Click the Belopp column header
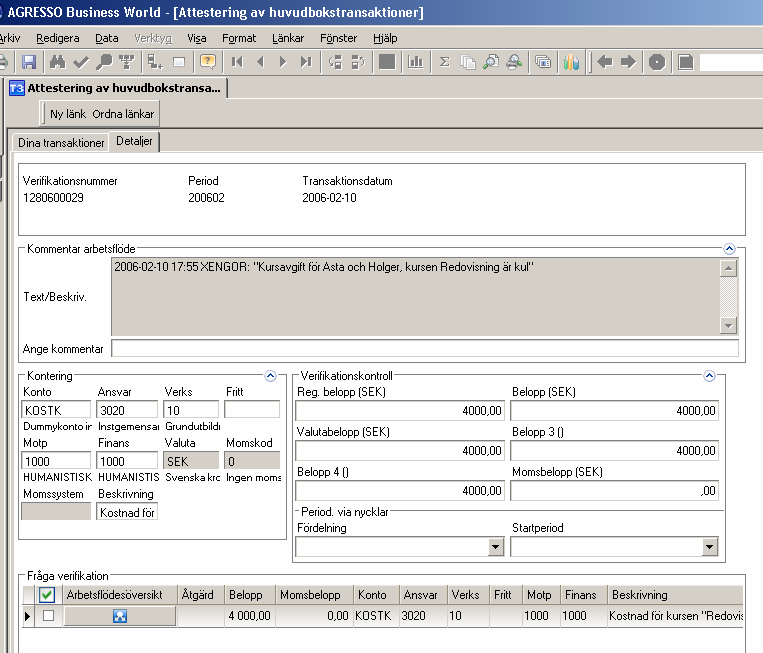Image resolution: width=763 pixels, height=653 pixels. pyautogui.click(x=250, y=595)
